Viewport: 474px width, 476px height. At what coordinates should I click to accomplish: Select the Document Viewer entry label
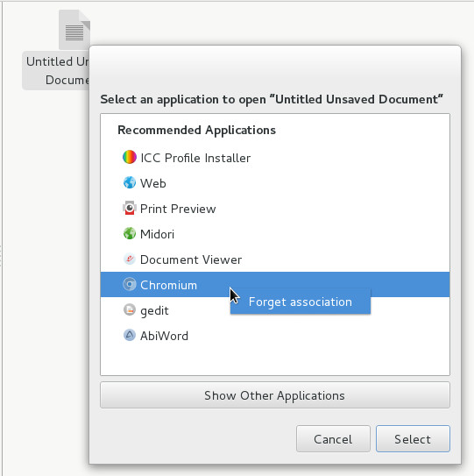click(191, 259)
